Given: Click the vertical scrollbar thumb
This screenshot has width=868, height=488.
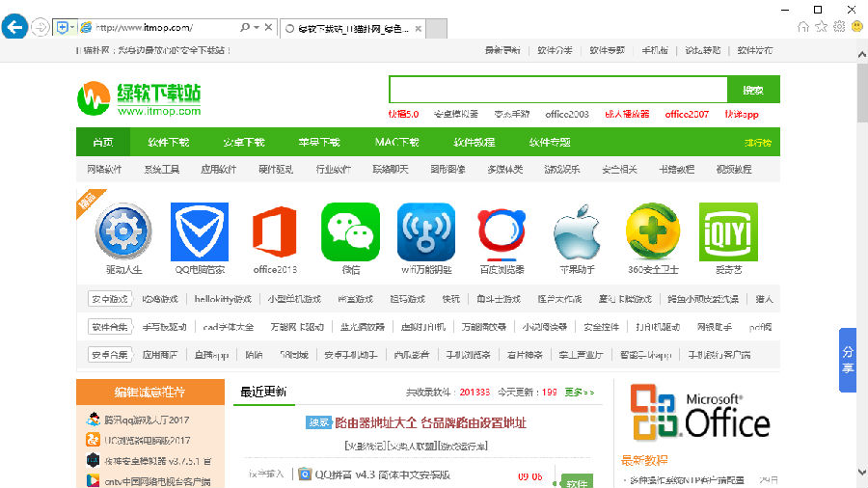Looking at the screenshot, I should [x=862, y=92].
